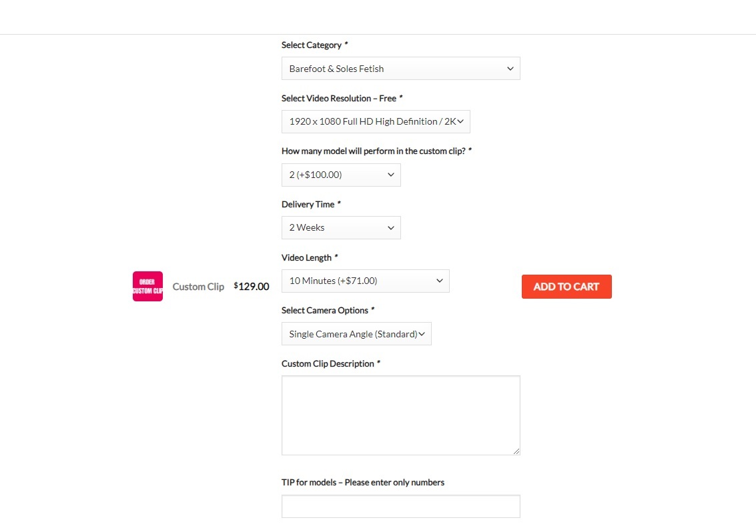
Task: Click the textarea resize handle corner
Action: (x=516, y=451)
